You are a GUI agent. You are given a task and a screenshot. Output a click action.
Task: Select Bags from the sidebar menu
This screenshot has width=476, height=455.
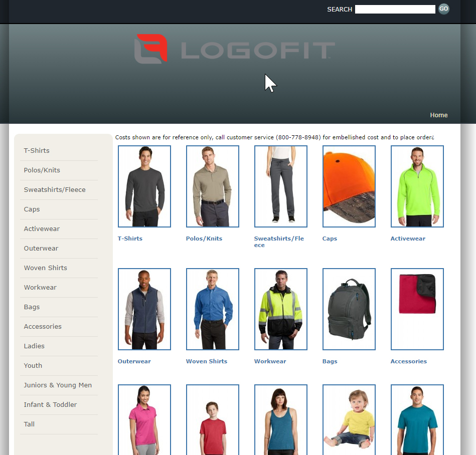coord(31,307)
